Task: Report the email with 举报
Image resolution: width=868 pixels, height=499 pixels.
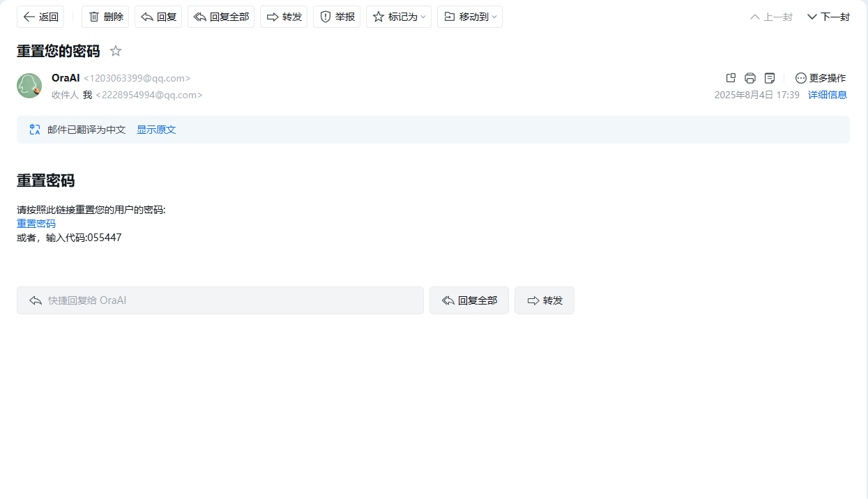Action: pos(337,17)
